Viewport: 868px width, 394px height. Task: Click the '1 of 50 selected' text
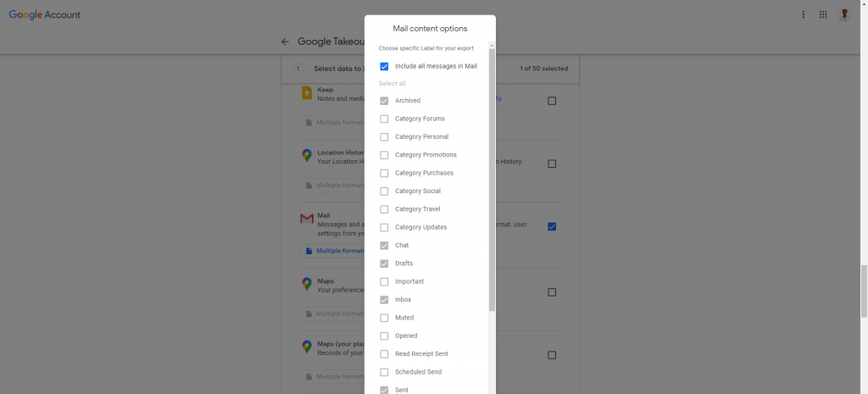click(543, 69)
